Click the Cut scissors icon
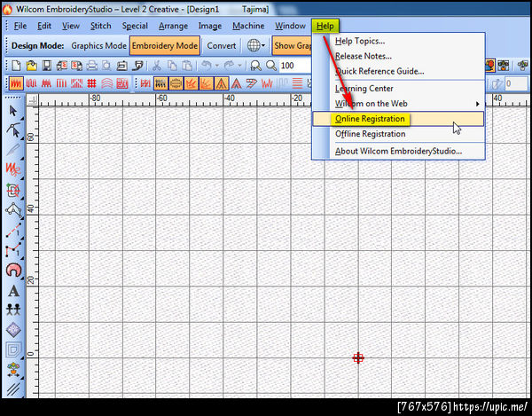532x416 pixels. [x=156, y=66]
